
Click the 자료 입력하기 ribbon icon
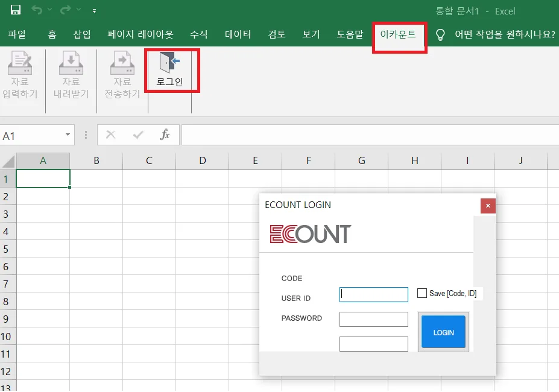tap(20, 63)
